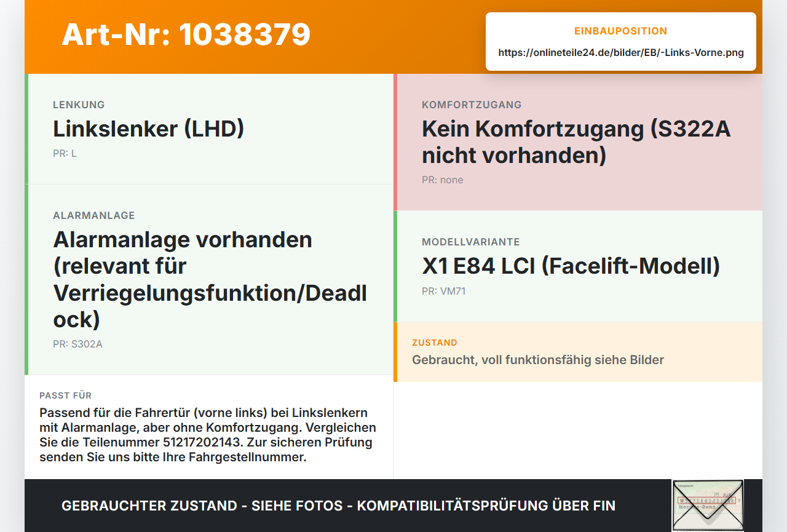787x532 pixels.
Task: Click the PR: none code
Action: (443, 180)
